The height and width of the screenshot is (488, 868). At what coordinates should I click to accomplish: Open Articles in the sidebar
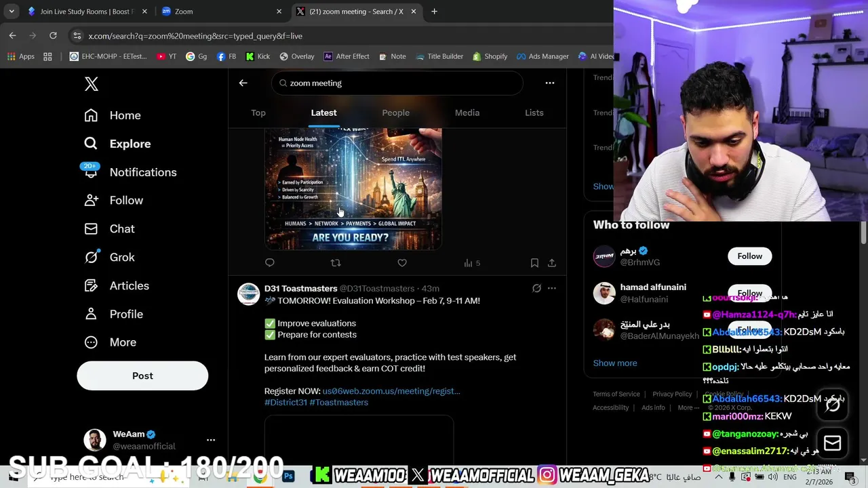point(117,286)
